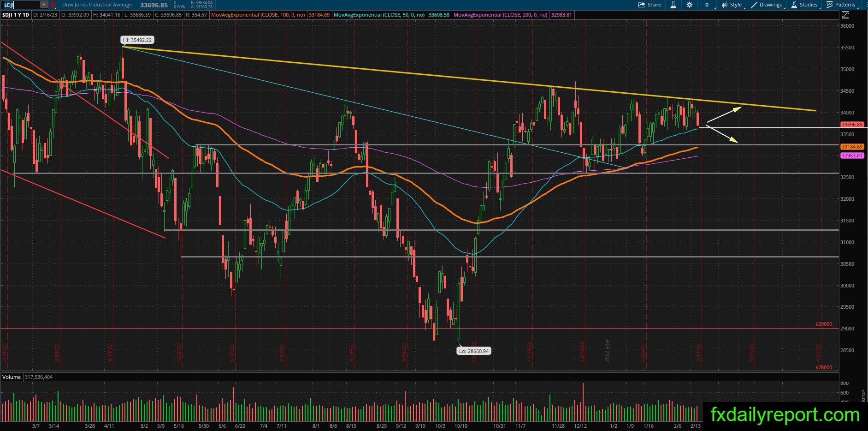Click the red symbol link indicator
868x431 pixels.
[x=53, y=5]
